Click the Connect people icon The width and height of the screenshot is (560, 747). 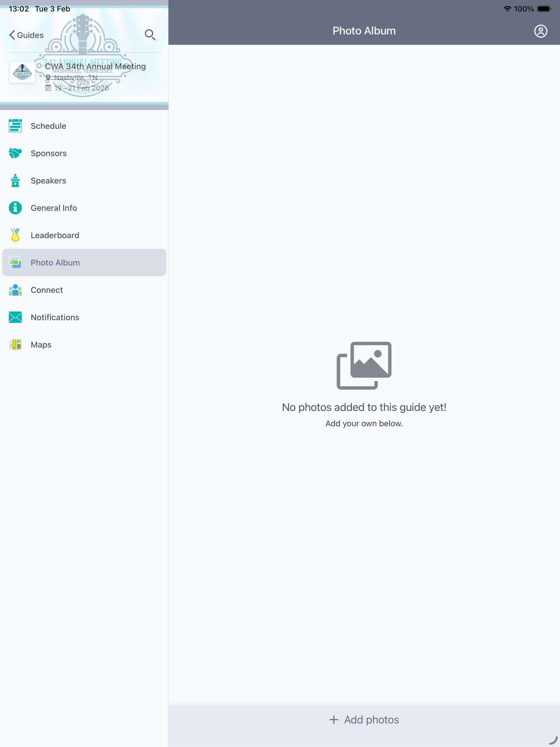[x=15, y=290]
